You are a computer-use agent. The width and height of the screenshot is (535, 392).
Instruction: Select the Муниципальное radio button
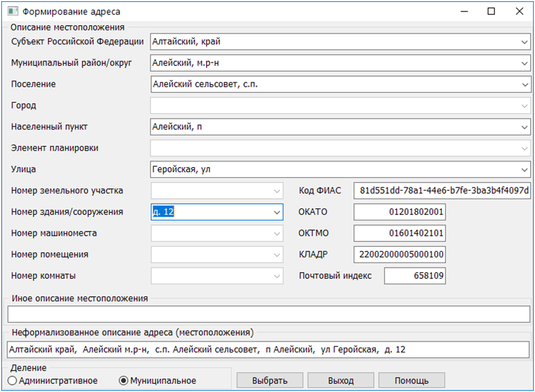click(124, 381)
